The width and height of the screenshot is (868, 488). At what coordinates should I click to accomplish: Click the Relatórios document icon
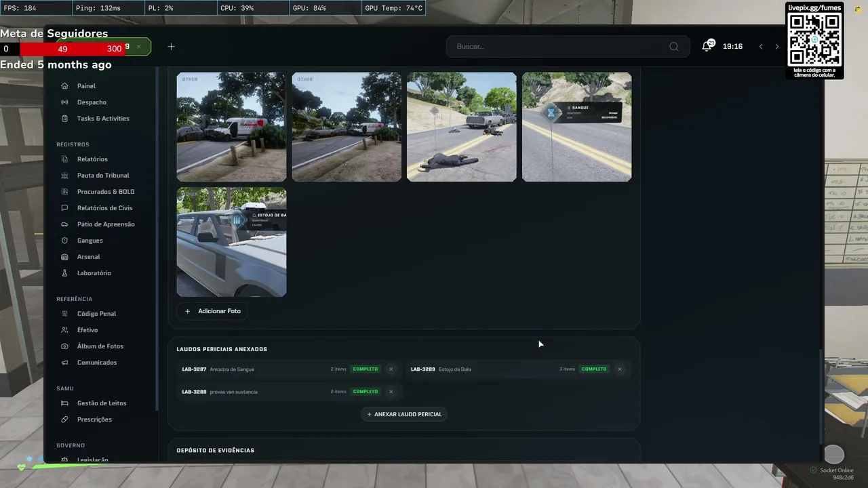point(64,159)
